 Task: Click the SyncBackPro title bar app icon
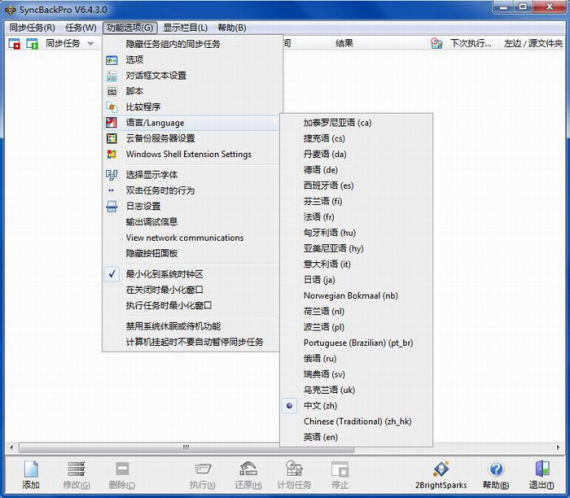(x=10, y=10)
